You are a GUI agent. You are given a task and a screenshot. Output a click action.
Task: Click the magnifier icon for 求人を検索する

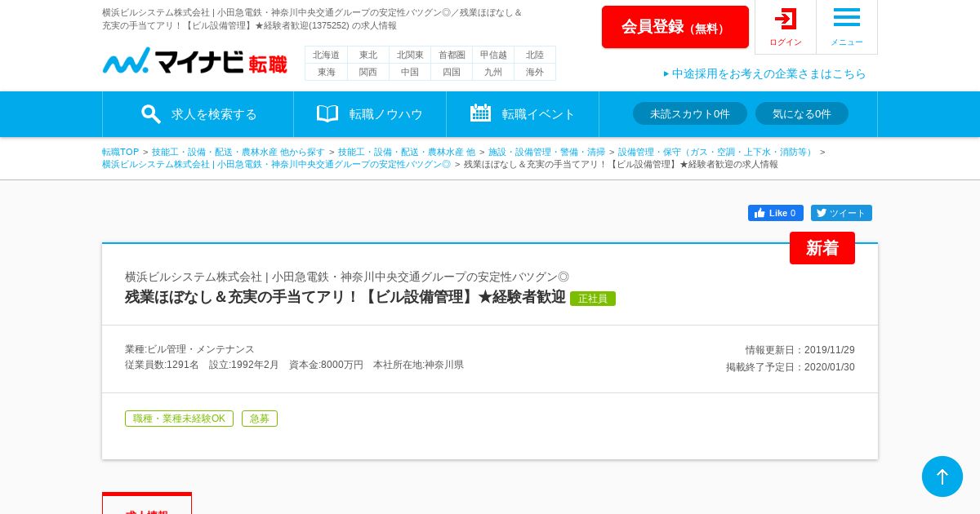150,113
